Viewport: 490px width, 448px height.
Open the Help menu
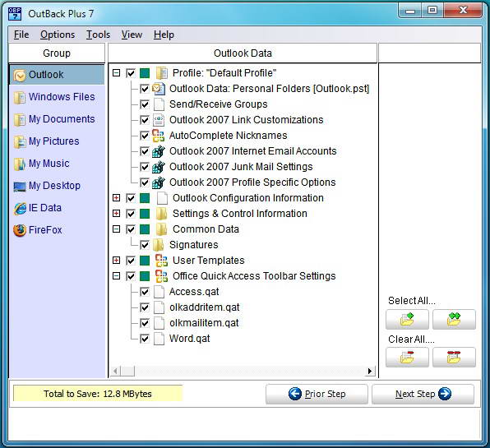[164, 35]
